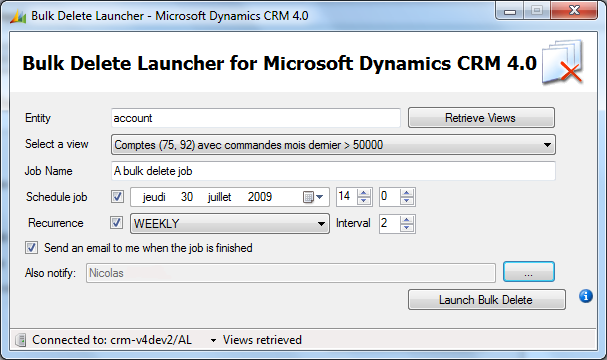Click Connected to crm-v4dev2/AL status text
This screenshot has width=607, height=360.
point(112,340)
